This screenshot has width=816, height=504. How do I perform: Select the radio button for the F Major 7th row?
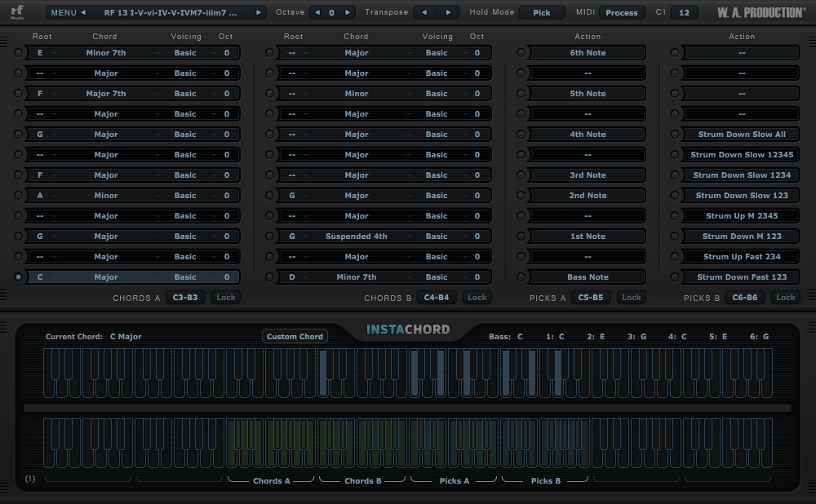click(x=18, y=94)
